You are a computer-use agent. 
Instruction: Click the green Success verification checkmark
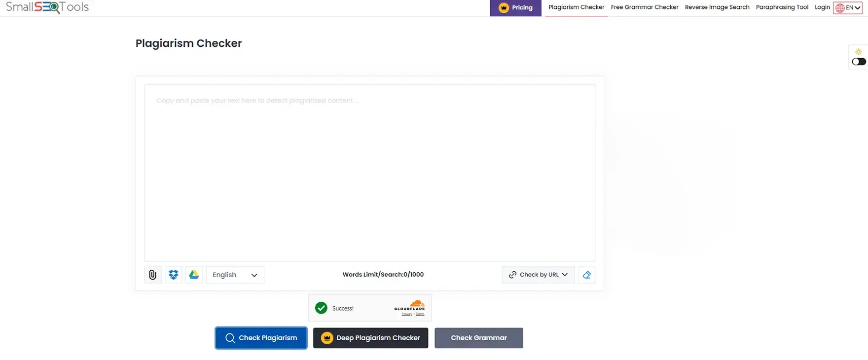click(x=321, y=308)
